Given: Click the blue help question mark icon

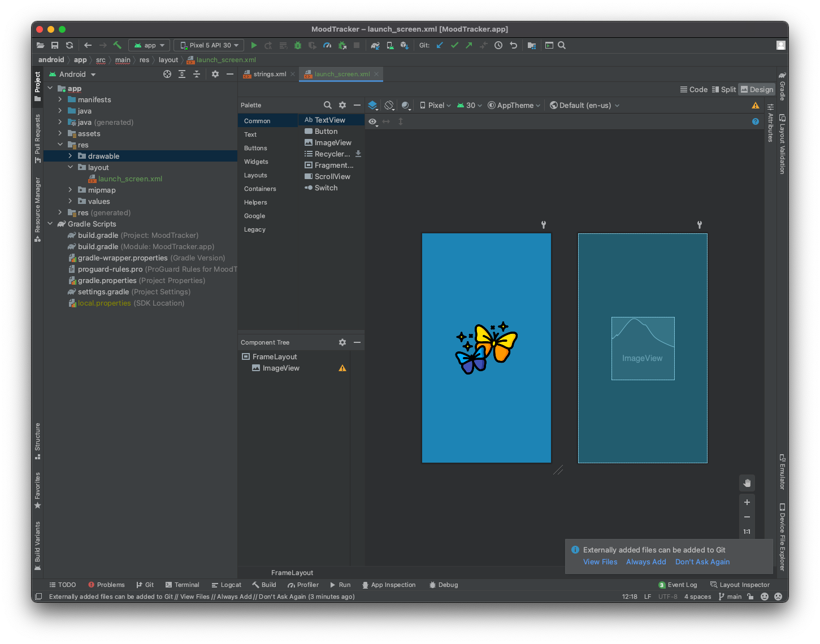Looking at the screenshot, I should (756, 121).
